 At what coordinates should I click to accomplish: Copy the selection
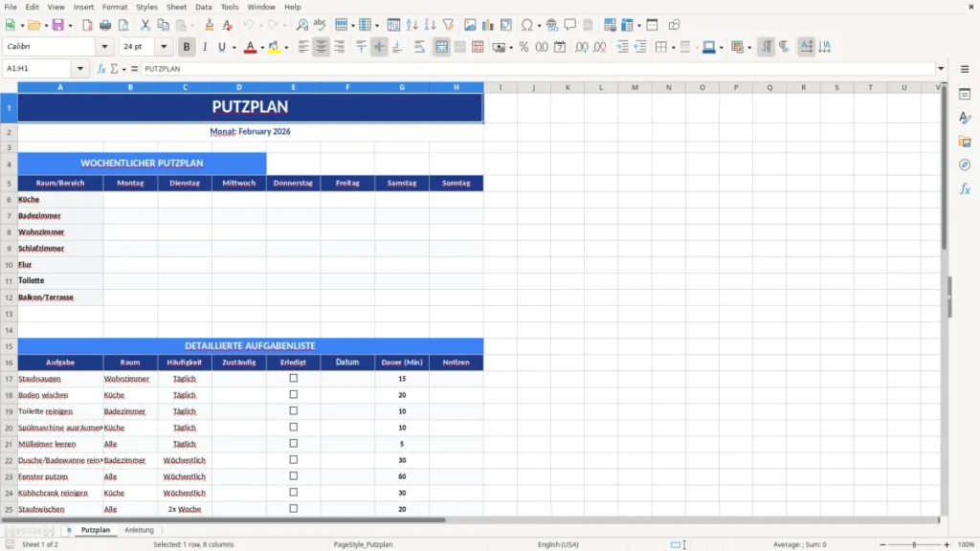tap(163, 25)
